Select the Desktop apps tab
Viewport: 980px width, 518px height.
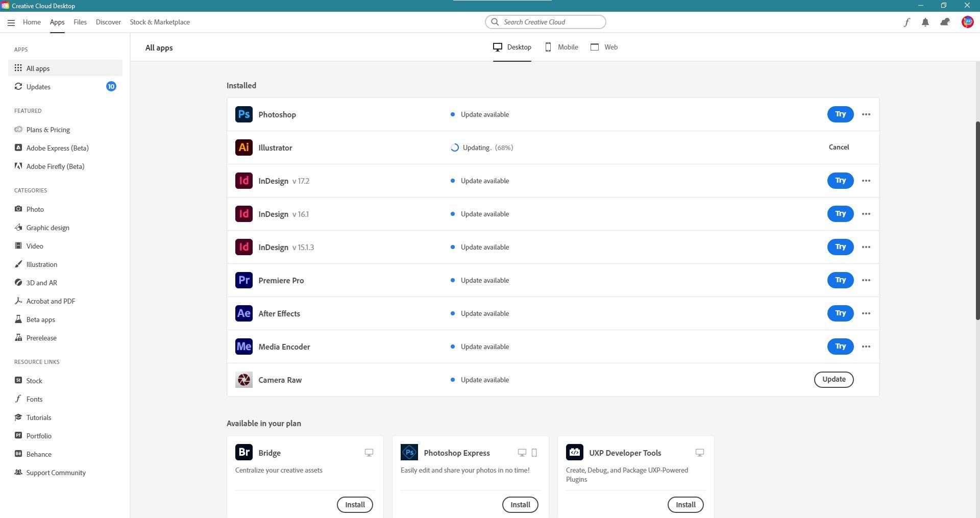(x=512, y=47)
